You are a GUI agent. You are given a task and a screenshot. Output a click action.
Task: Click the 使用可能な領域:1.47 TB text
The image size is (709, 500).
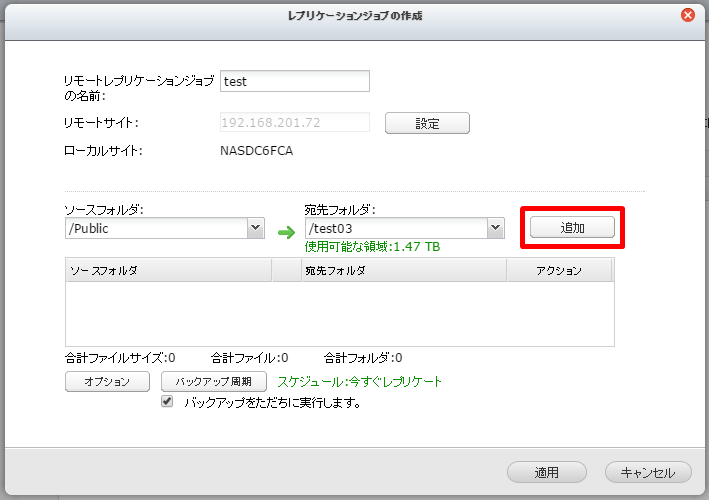[x=373, y=247]
